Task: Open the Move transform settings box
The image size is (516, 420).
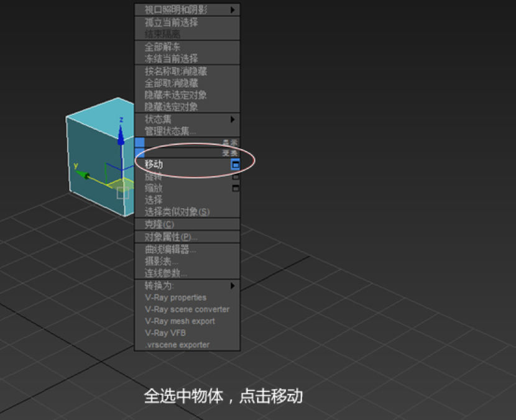Action: point(235,165)
